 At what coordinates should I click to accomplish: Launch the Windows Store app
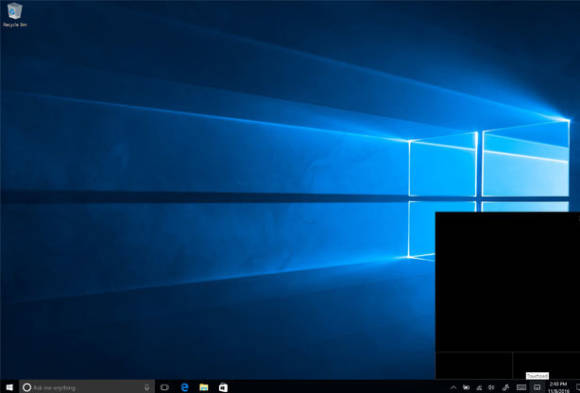tap(223, 387)
